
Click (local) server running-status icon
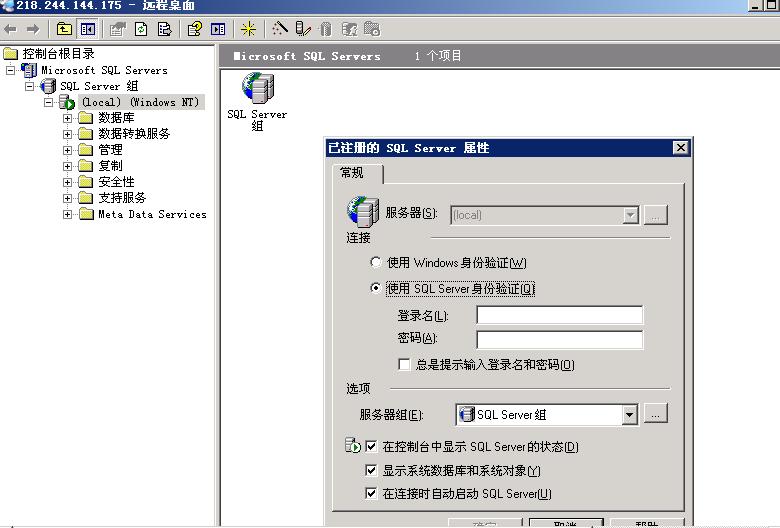tap(67, 103)
